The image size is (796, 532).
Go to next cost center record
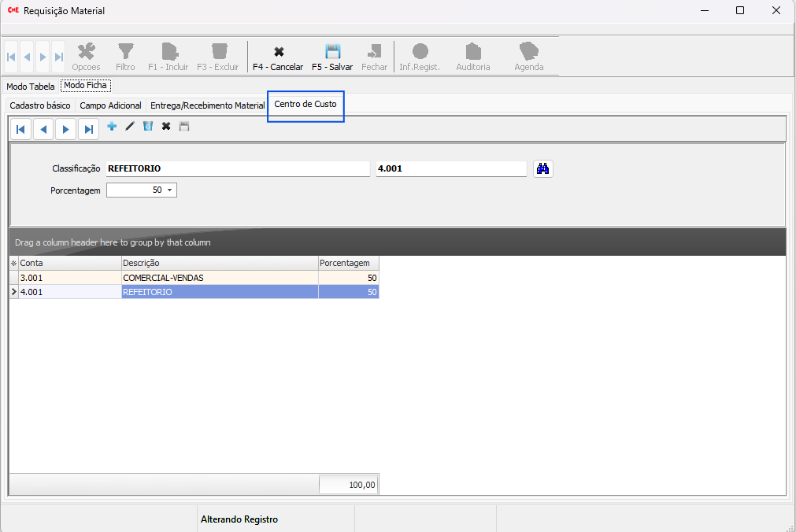pos(66,129)
